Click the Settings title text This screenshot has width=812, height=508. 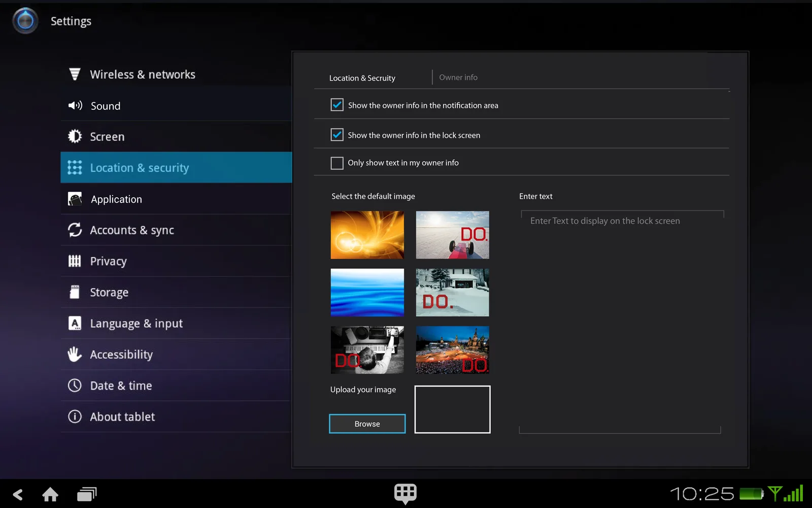point(71,21)
